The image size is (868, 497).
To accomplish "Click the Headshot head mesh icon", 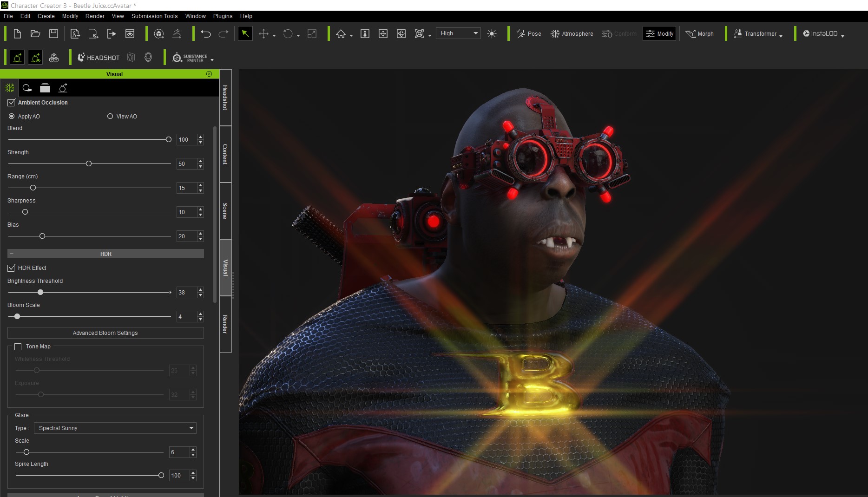I will (148, 57).
